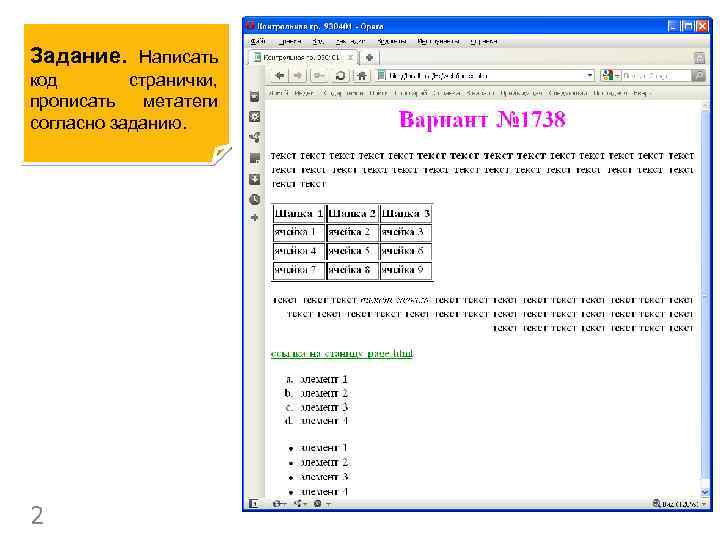The width and height of the screenshot is (720, 540).
Task: Click the address bar URL field
Action: coord(484,75)
